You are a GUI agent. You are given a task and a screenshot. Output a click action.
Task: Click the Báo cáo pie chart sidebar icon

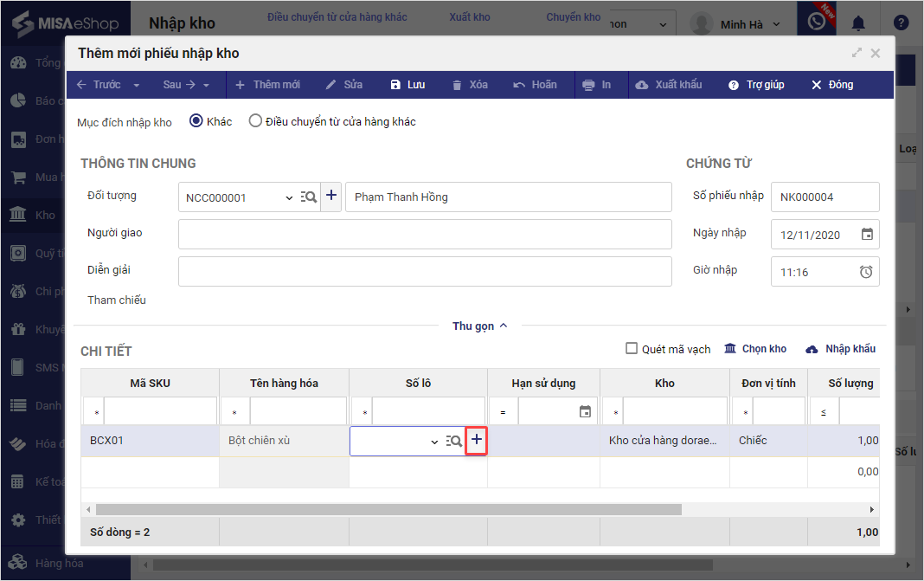click(x=18, y=100)
